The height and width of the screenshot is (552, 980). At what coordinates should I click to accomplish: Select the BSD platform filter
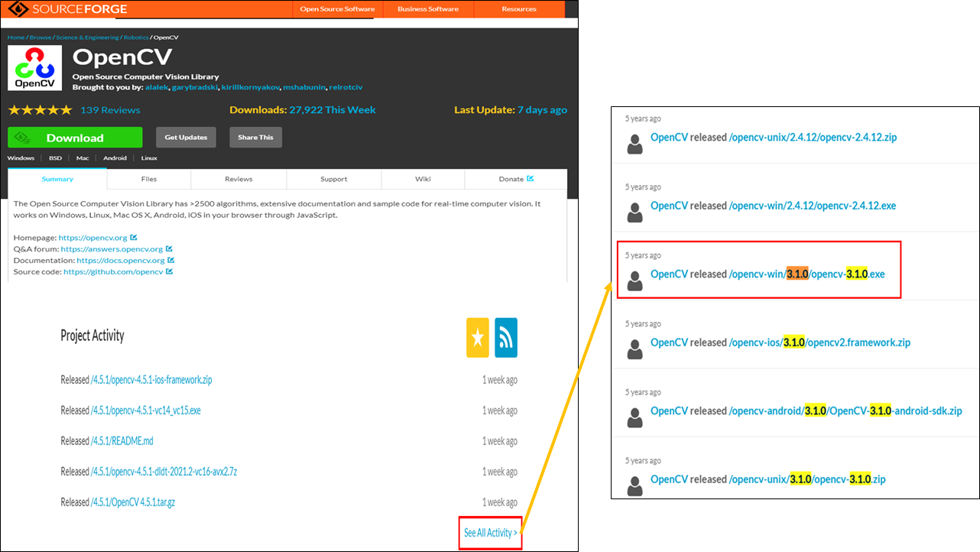(55, 158)
